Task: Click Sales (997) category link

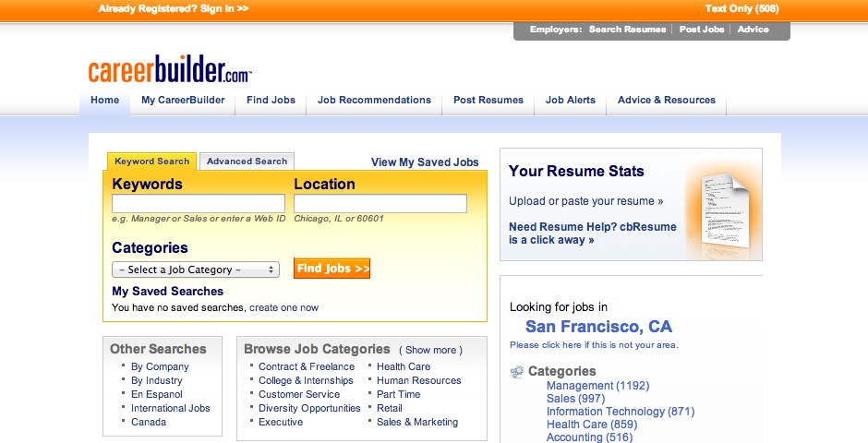Action: [575, 398]
